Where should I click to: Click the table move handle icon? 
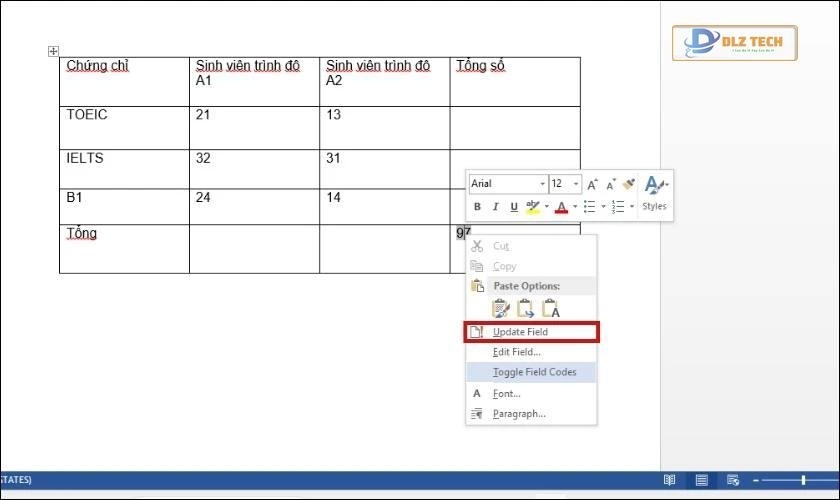tap(54, 51)
